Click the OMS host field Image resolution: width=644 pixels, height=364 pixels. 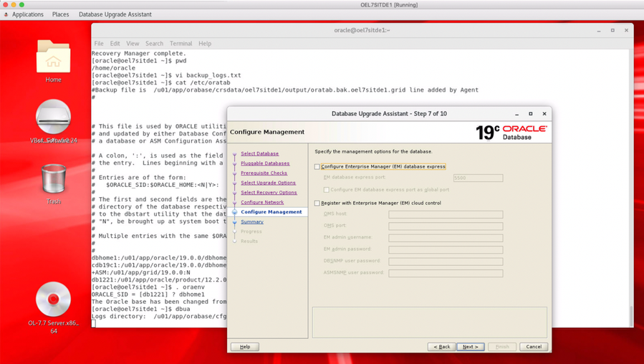tap(446, 214)
